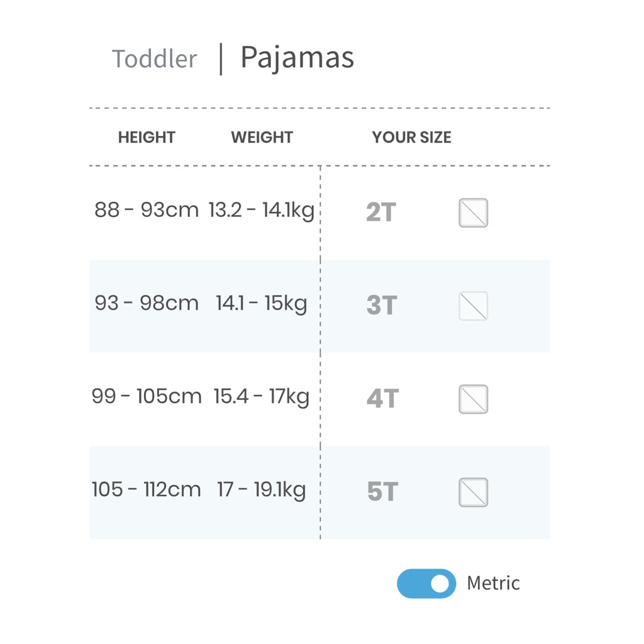The image size is (644, 644).
Task: Check the 2T size checkbox
Action: point(473,213)
